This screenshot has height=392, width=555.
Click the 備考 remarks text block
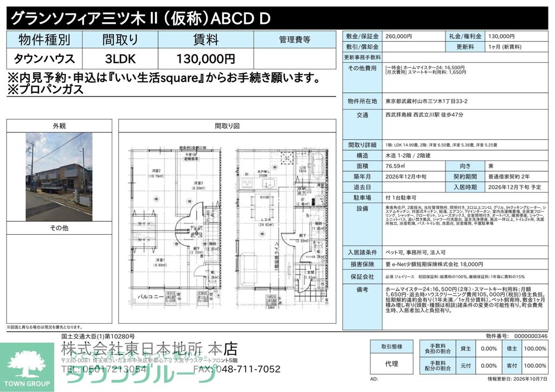(465, 300)
